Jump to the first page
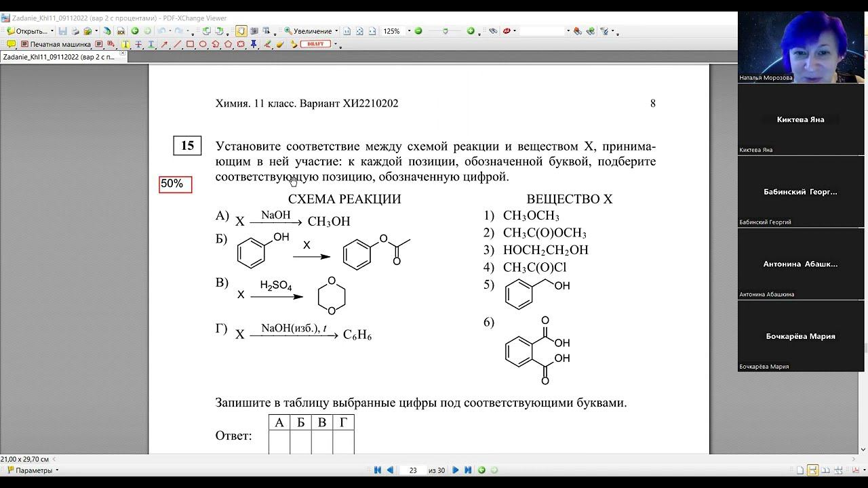Image resolution: width=868 pixels, height=488 pixels. tap(378, 470)
